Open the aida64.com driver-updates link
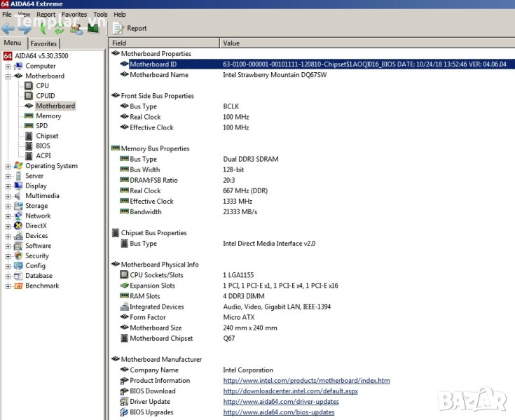Image resolution: width=515 pixels, height=420 pixels. point(281,402)
